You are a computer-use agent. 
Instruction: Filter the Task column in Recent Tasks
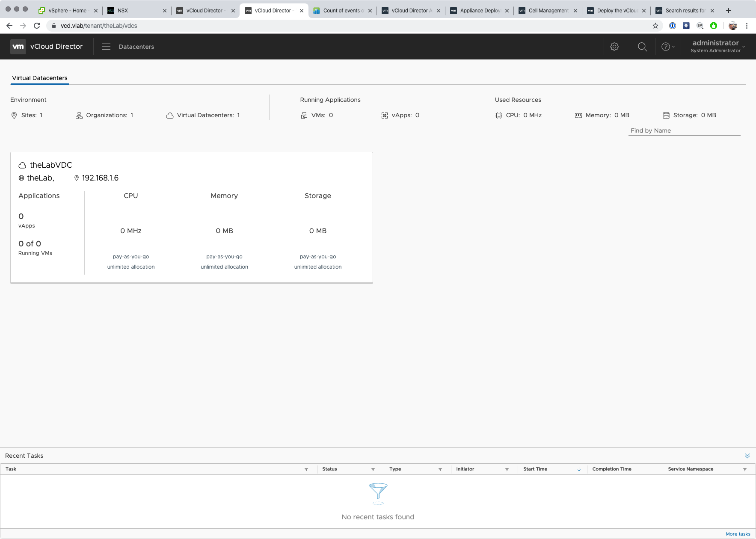pos(306,469)
